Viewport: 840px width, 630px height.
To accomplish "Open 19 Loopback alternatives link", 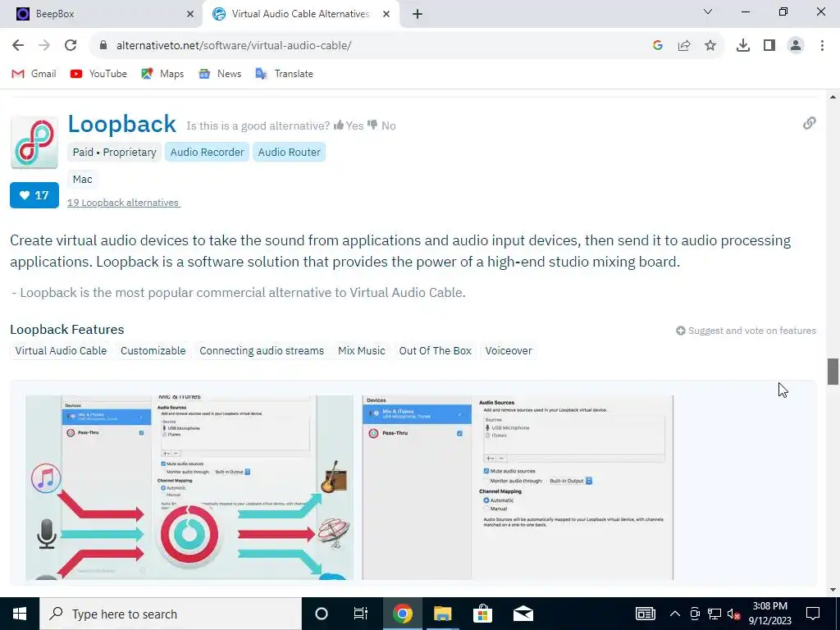I will pyautogui.click(x=124, y=203).
